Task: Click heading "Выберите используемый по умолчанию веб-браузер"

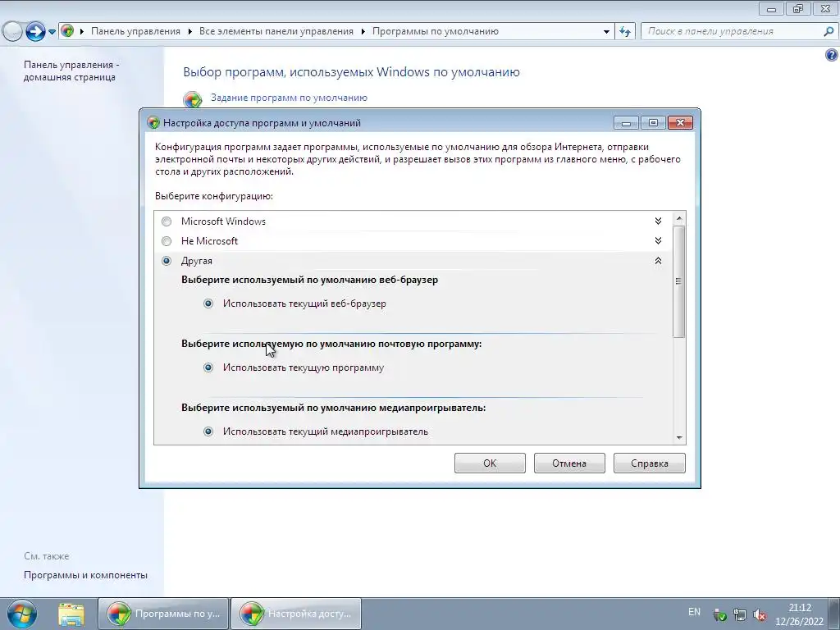Action: pyautogui.click(x=309, y=280)
